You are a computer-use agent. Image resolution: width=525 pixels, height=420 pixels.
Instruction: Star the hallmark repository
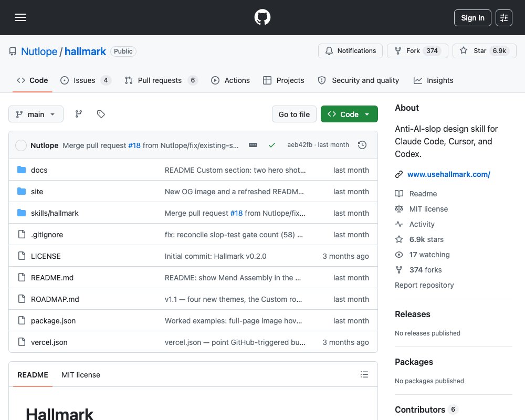485,51
